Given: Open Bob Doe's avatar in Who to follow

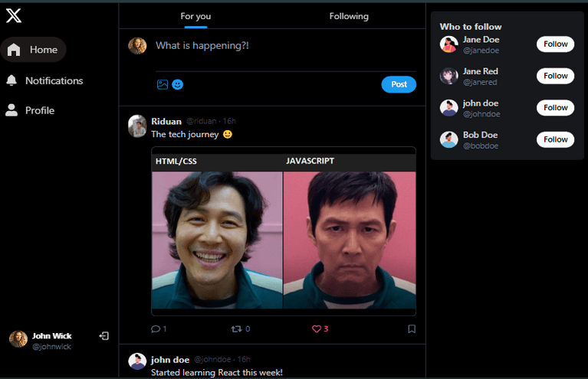Looking at the screenshot, I should pyautogui.click(x=449, y=139).
